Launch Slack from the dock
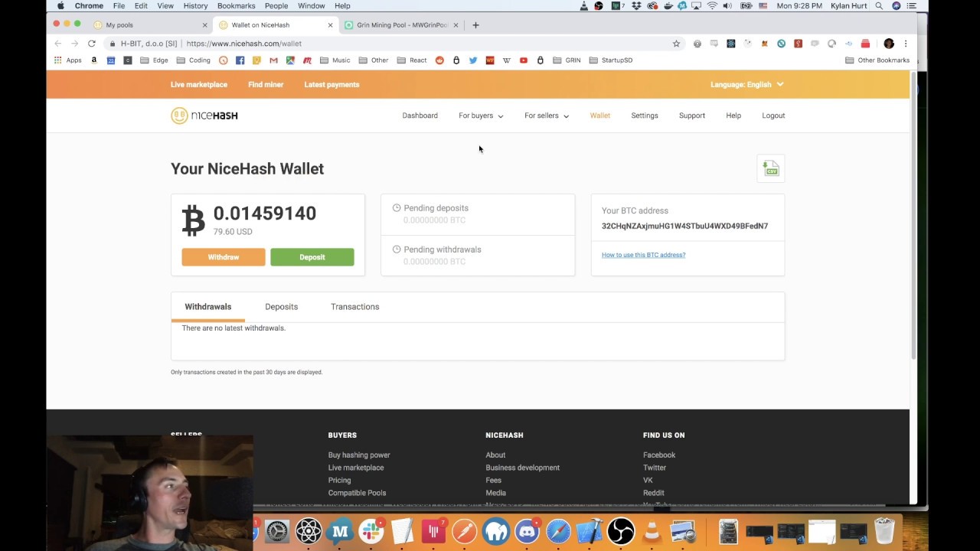980x551 pixels. (371, 530)
